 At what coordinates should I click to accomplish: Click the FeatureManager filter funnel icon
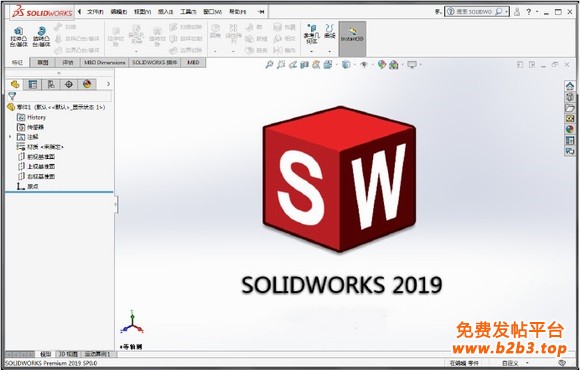pyautogui.click(x=12, y=96)
